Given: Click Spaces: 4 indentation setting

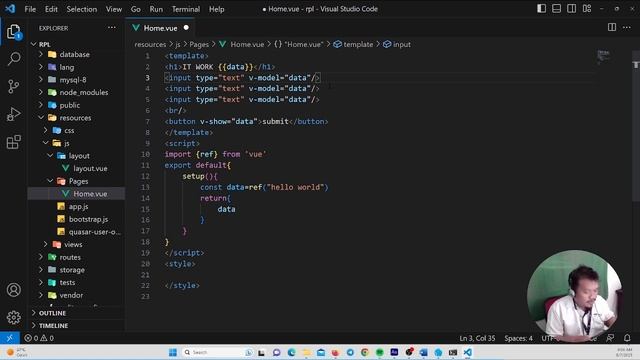Looking at the screenshot, I should click(518, 338).
